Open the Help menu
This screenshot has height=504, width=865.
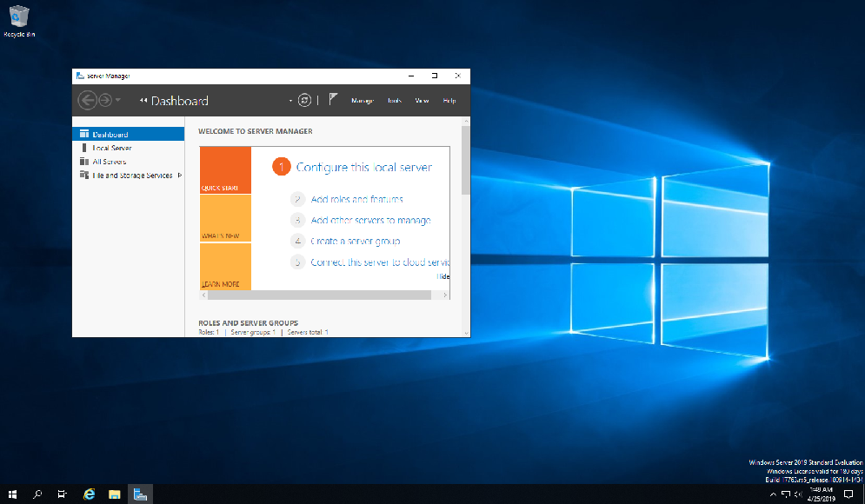coord(449,100)
